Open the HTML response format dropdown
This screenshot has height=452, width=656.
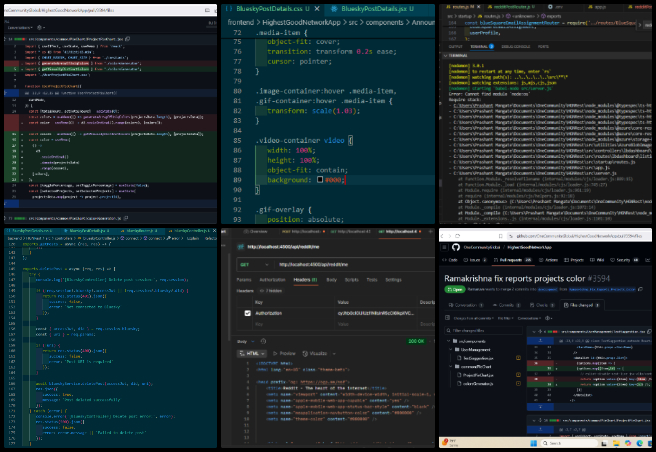click(252, 354)
